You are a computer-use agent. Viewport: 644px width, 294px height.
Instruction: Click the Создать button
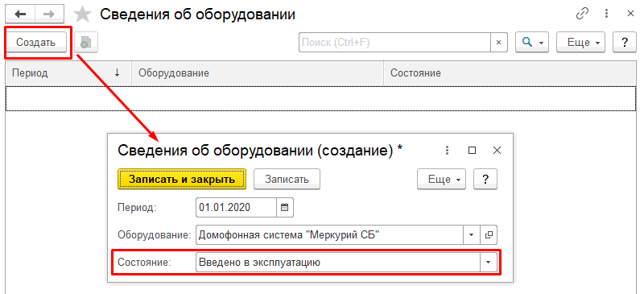[35, 43]
